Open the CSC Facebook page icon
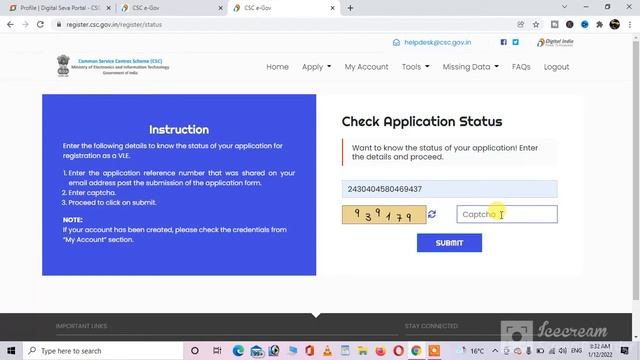640x360 pixels. (x=504, y=42)
